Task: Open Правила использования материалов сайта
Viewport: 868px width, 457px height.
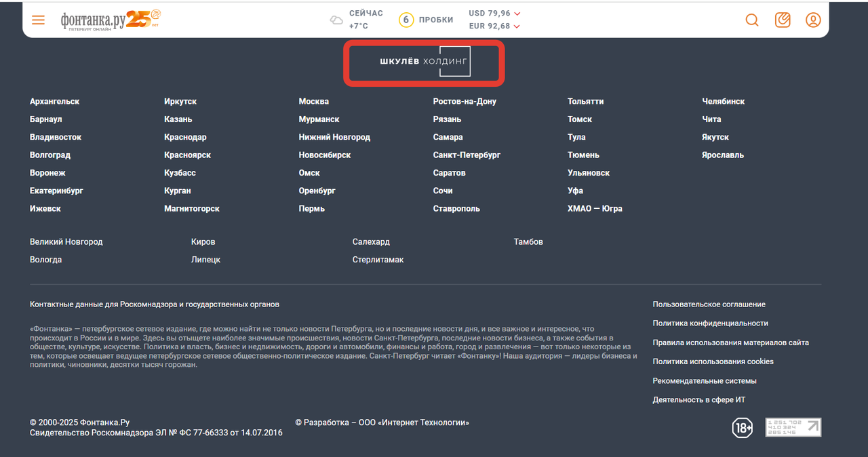Action: 731,342
